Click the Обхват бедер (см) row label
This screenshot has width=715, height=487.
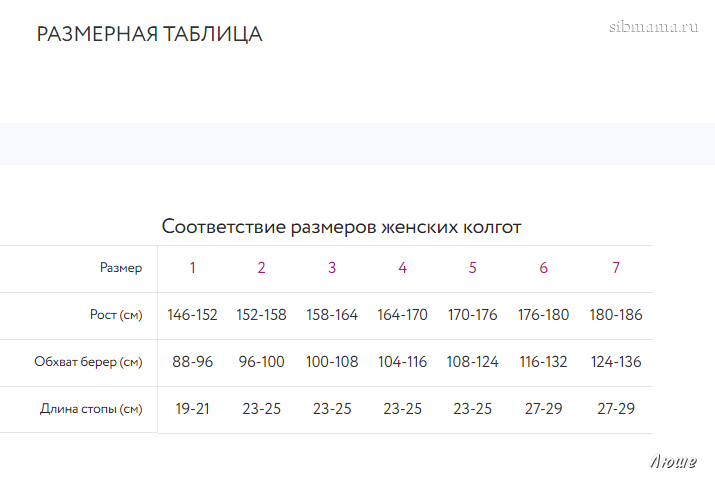(x=88, y=362)
